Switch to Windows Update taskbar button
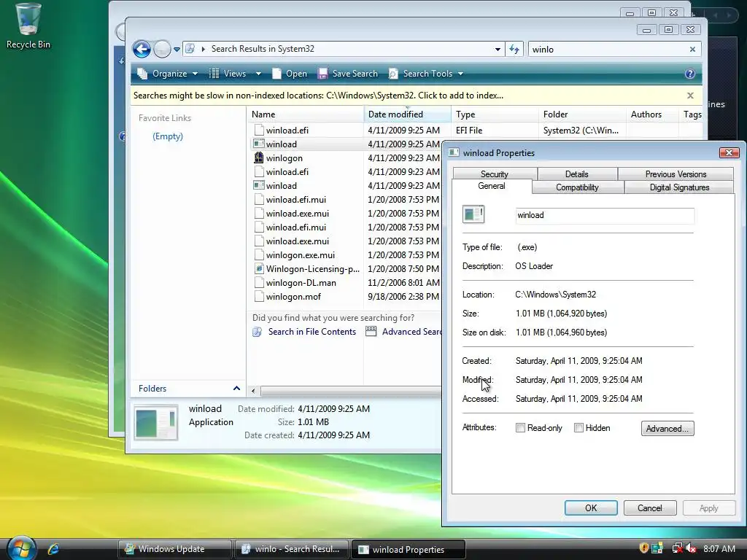Image resolution: width=747 pixels, height=560 pixels. [174, 549]
